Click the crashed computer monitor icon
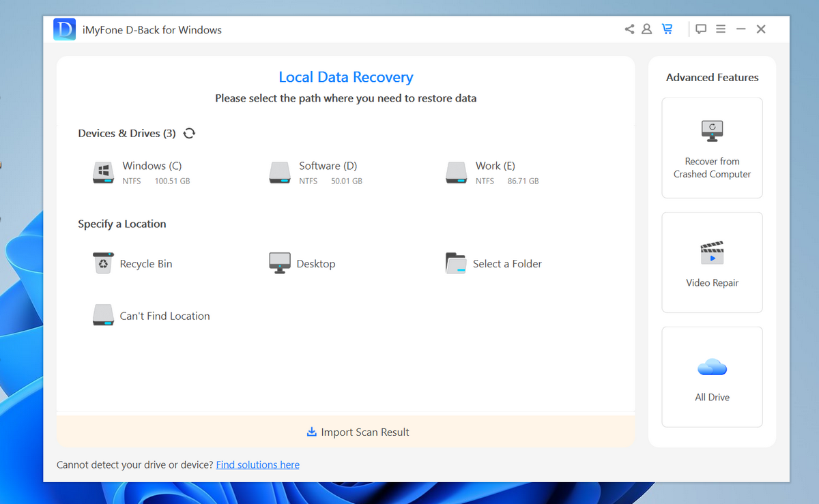 tap(712, 130)
